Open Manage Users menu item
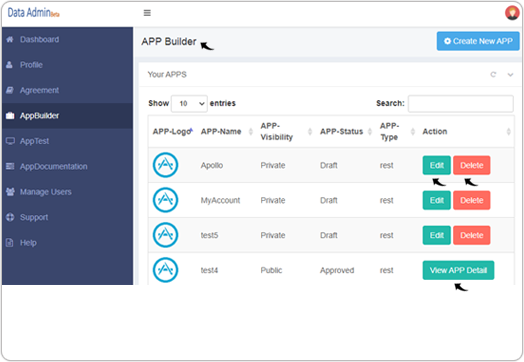This screenshot has height=362, width=524. 67,192
